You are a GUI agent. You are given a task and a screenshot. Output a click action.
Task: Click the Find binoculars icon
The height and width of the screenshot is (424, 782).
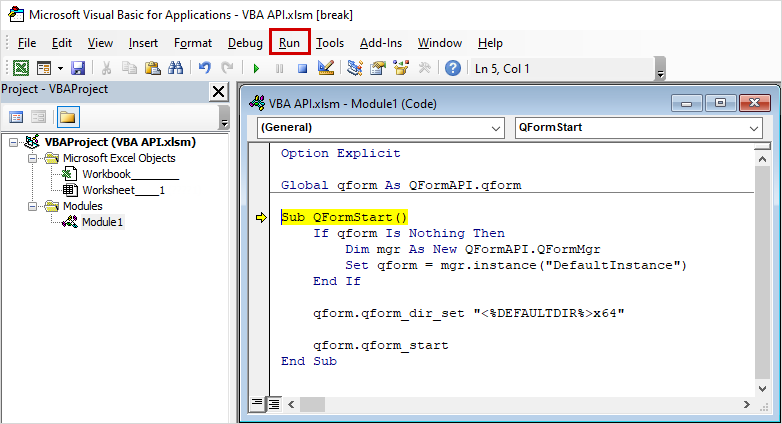point(175,69)
